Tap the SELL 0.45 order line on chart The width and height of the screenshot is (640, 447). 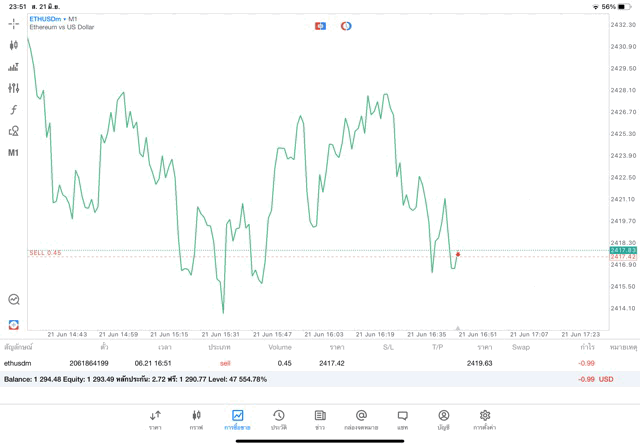[x=45, y=253]
